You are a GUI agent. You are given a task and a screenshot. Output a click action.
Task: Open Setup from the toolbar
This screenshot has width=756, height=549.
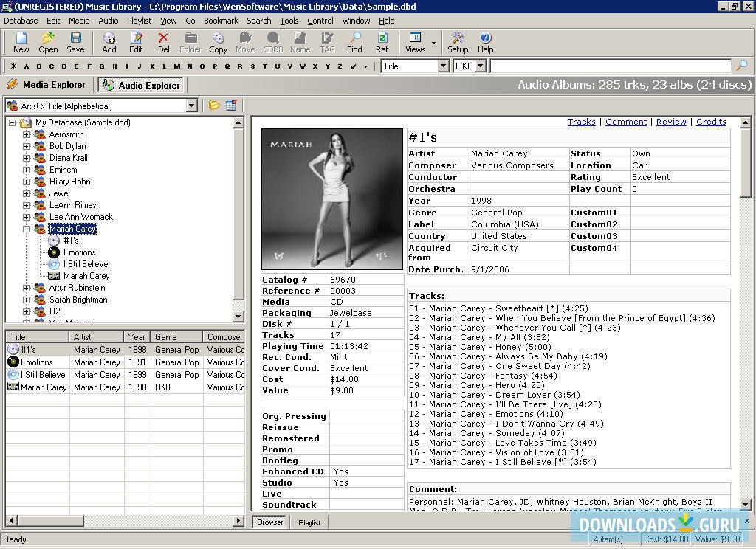coord(458,42)
